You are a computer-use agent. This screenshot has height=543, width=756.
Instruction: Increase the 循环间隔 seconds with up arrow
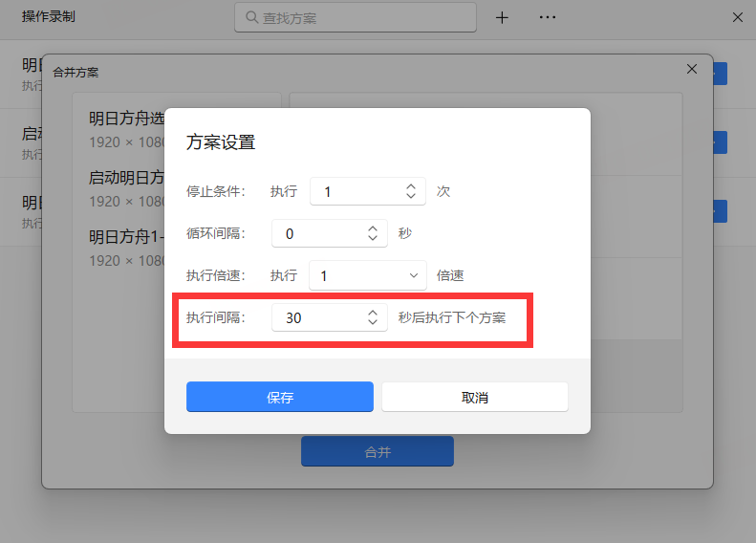(372, 228)
